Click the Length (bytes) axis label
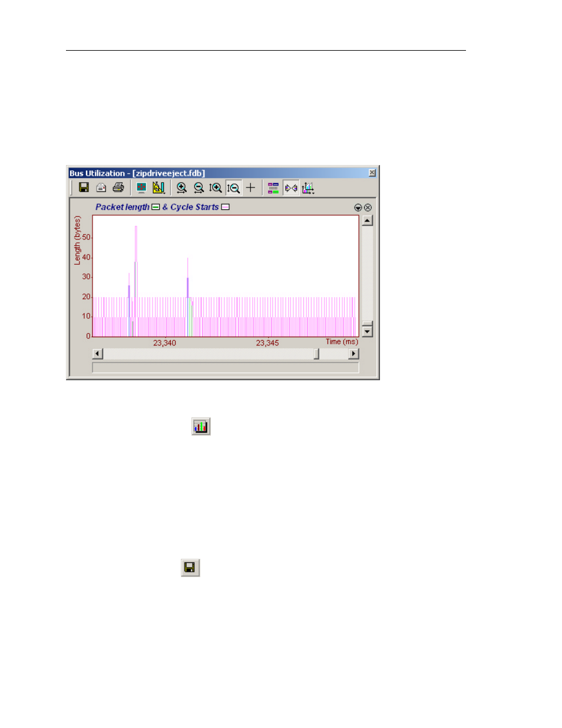562x728 pixels. click(x=77, y=241)
